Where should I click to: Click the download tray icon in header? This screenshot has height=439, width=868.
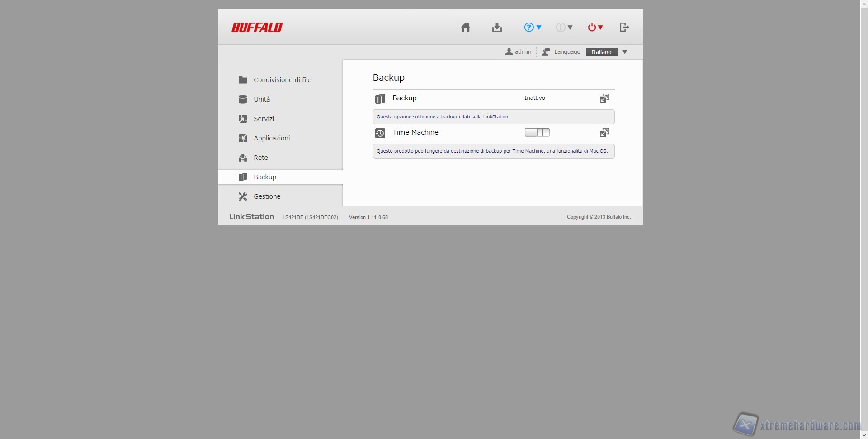pos(497,28)
